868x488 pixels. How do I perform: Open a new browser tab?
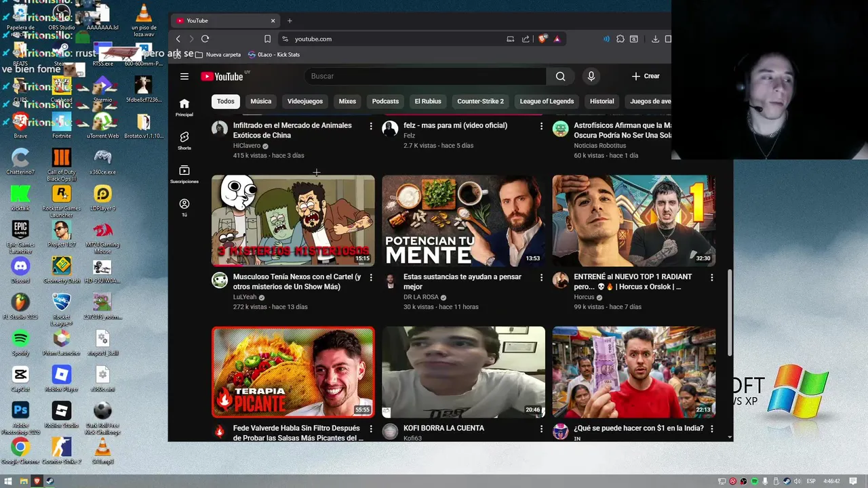[290, 20]
